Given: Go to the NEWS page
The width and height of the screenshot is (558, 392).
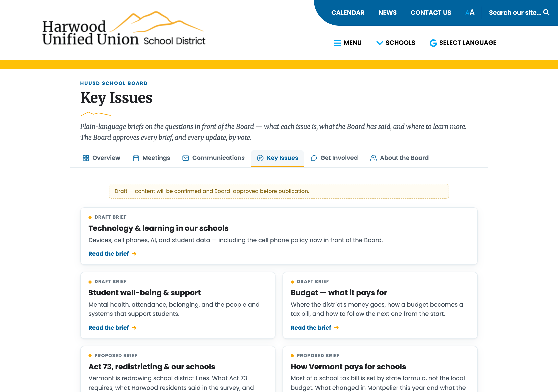Looking at the screenshot, I should tap(387, 13).
